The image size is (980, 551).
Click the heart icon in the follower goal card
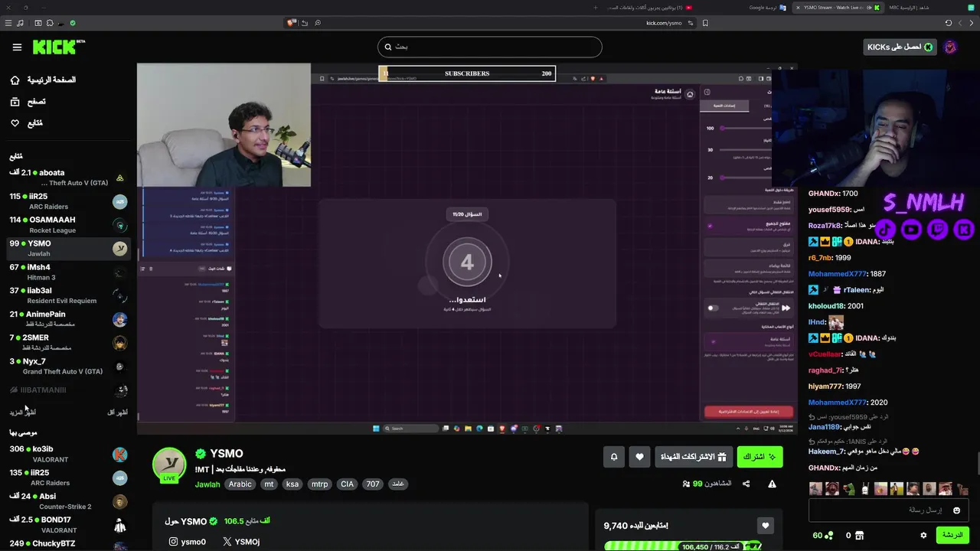[x=765, y=525]
